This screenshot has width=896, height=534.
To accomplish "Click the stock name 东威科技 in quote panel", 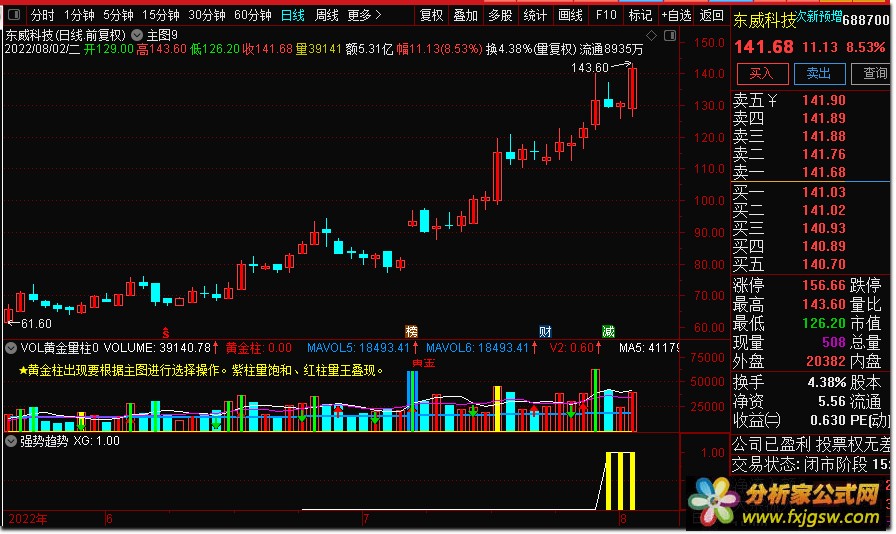I will pos(765,21).
